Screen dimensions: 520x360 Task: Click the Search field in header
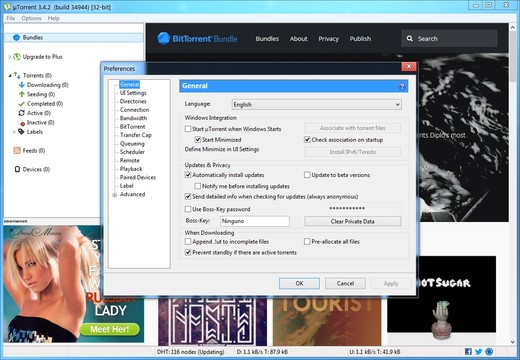[x=449, y=39]
